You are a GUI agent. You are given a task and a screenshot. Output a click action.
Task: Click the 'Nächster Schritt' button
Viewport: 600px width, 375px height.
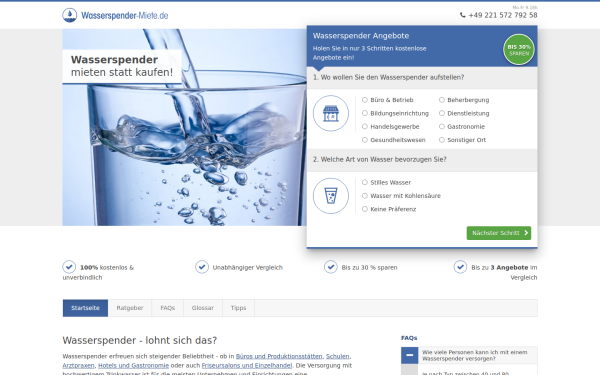(x=499, y=233)
